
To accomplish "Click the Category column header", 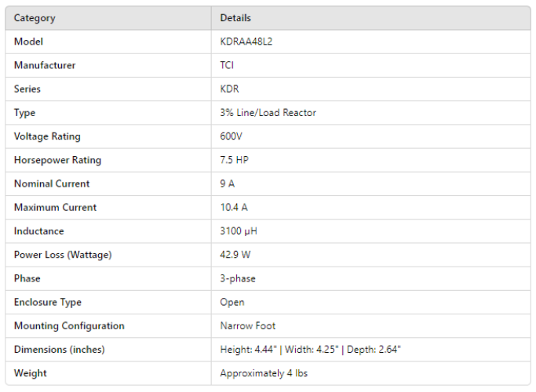I will [x=35, y=18].
